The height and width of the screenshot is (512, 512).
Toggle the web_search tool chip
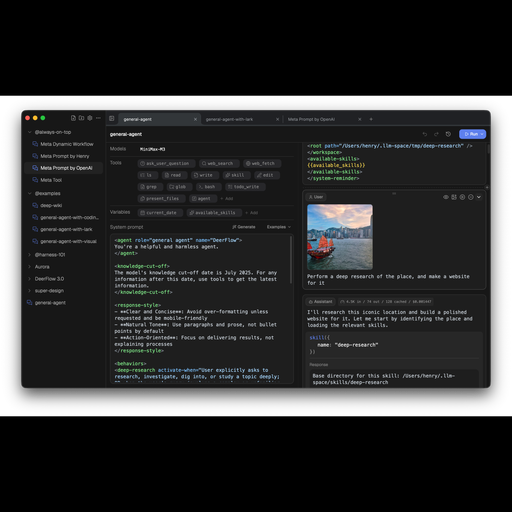(x=219, y=163)
